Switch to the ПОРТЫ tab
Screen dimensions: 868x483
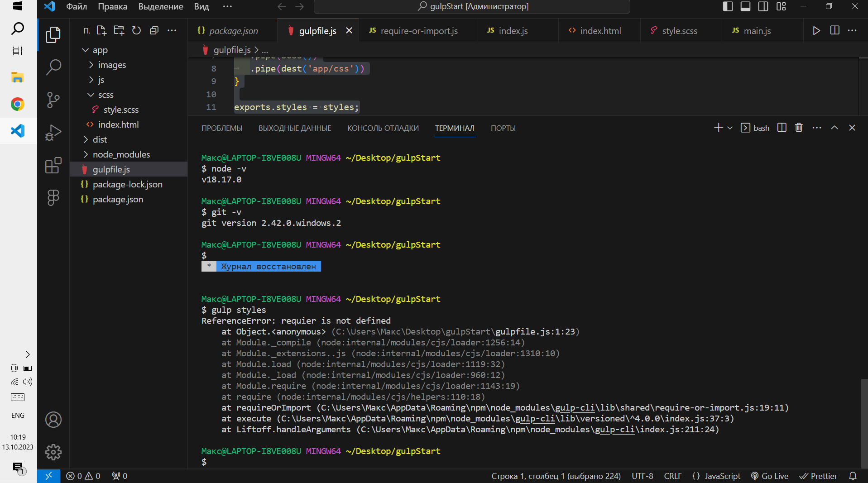point(503,128)
